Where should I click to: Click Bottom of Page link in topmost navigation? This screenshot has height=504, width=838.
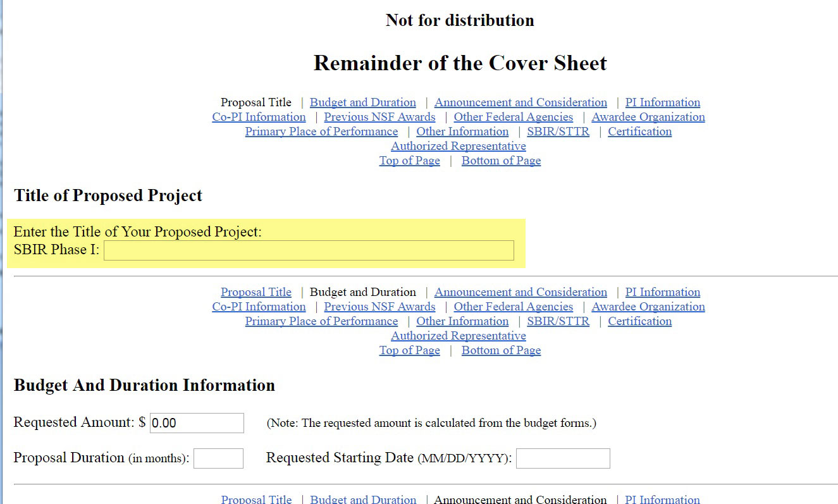point(501,161)
